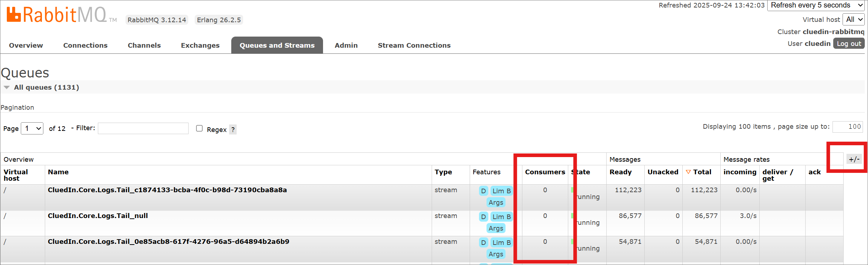
Task: Collapse the All queues section
Action: coord(6,87)
